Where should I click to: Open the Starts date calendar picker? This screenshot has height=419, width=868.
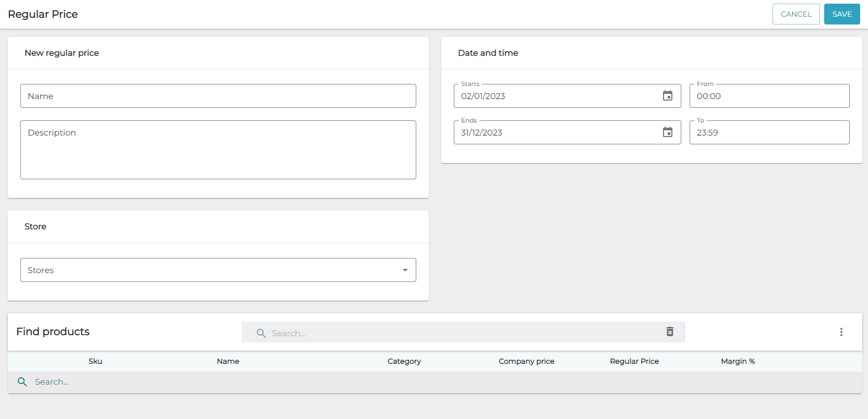pos(667,96)
